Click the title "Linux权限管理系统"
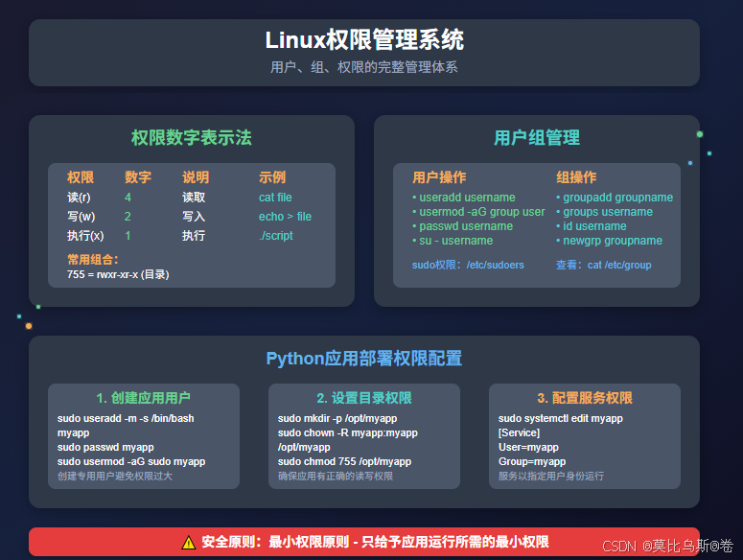This screenshot has height=560, width=743. [x=364, y=40]
